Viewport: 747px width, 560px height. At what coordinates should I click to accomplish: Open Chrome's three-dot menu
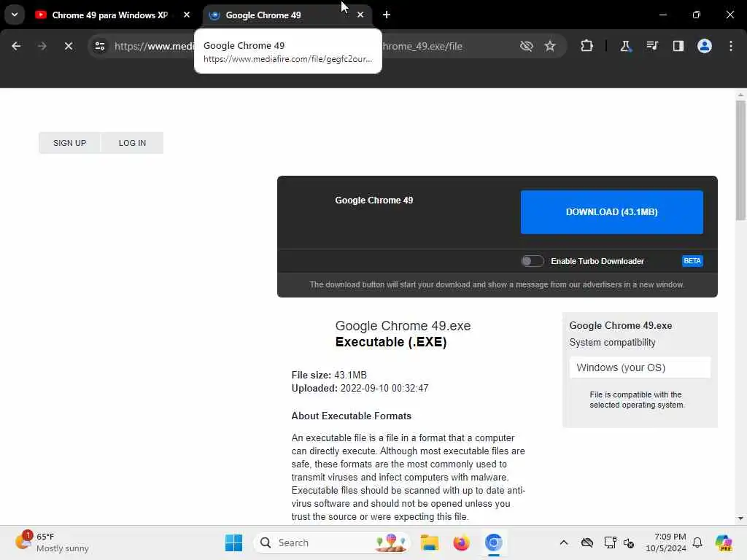[x=731, y=46]
